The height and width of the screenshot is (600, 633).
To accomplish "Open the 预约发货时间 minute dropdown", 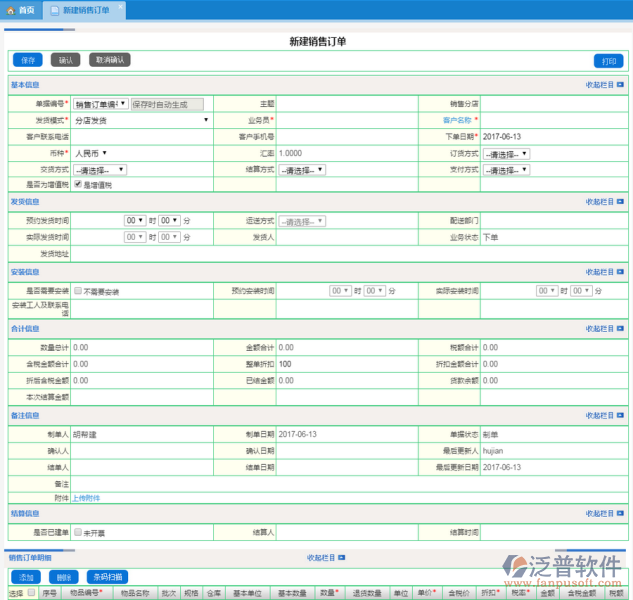I will click(169, 220).
